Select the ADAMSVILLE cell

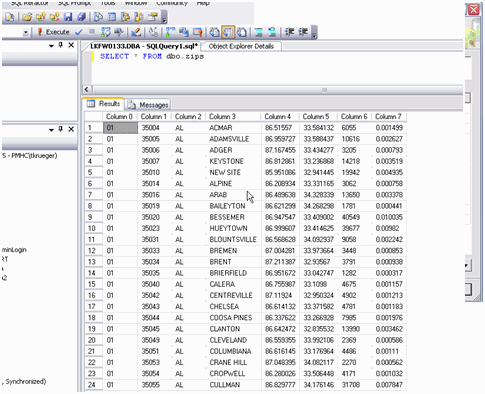tap(233, 139)
